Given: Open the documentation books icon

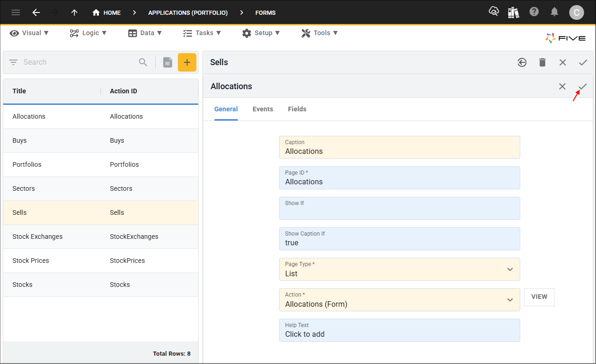Looking at the screenshot, I should click(513, 12).
